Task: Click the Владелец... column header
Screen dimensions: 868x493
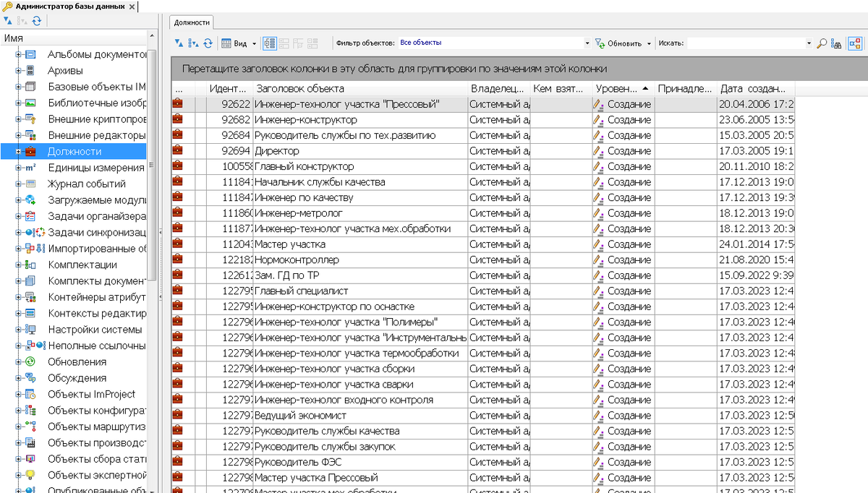Action: click(x=499, y=88)
